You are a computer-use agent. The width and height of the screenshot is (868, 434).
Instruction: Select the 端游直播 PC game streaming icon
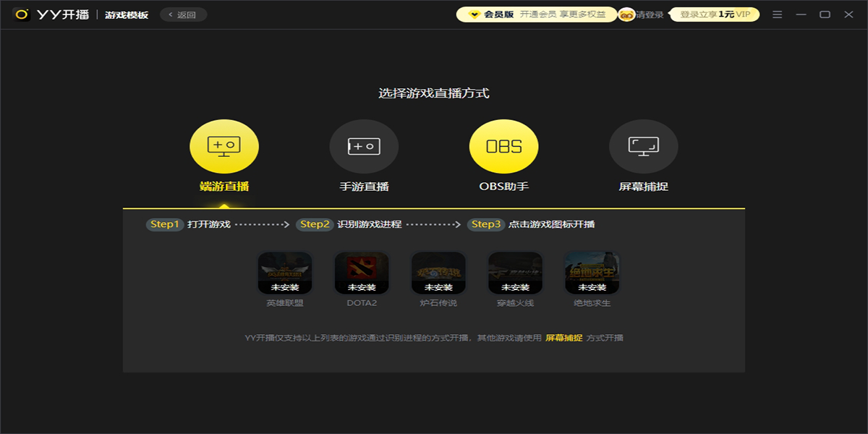click(x=224, y=147)
